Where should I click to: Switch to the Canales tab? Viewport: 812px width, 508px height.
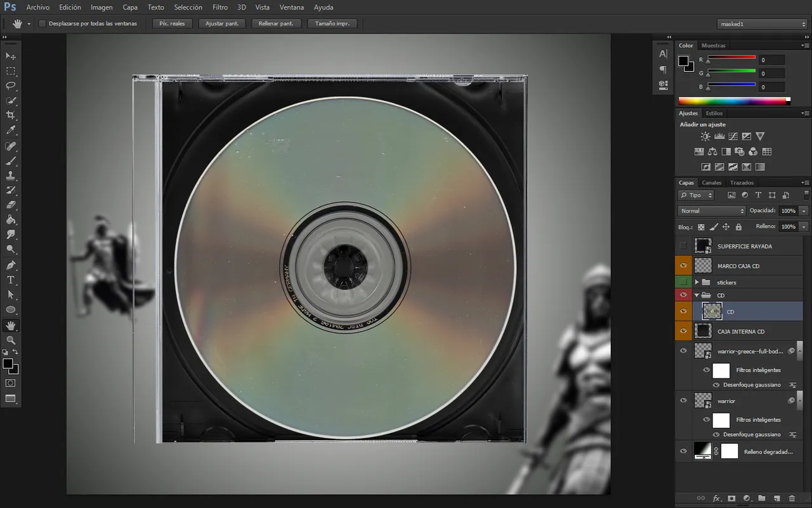pos(711,183)
